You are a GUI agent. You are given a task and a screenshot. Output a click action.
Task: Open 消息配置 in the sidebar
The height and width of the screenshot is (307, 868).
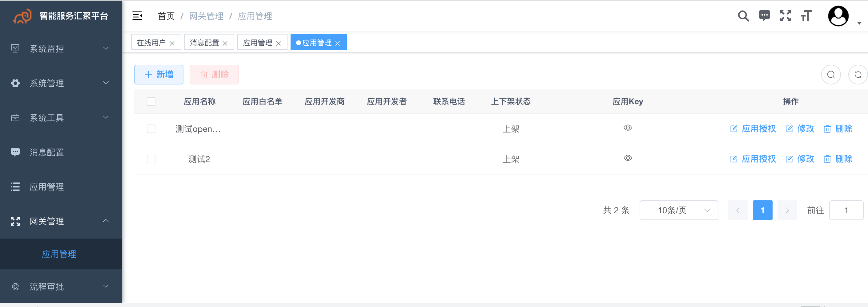pyautogui.click(x=61, y=152)
